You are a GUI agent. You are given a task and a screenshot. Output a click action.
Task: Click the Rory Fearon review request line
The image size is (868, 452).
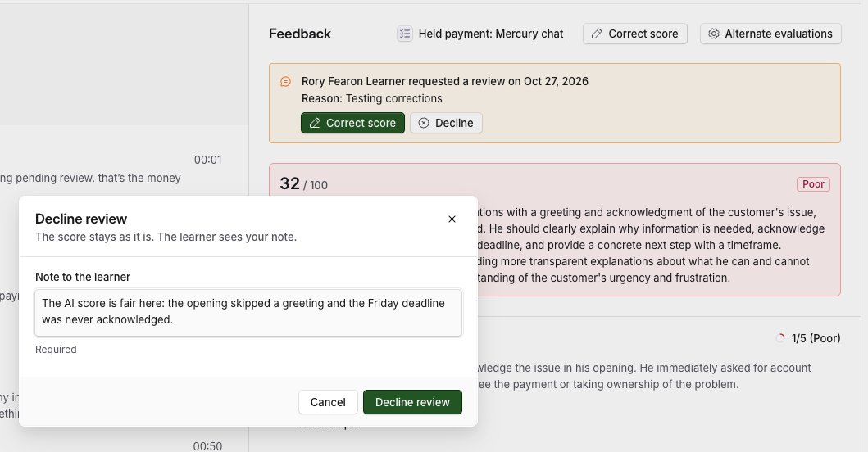point(444,81)
